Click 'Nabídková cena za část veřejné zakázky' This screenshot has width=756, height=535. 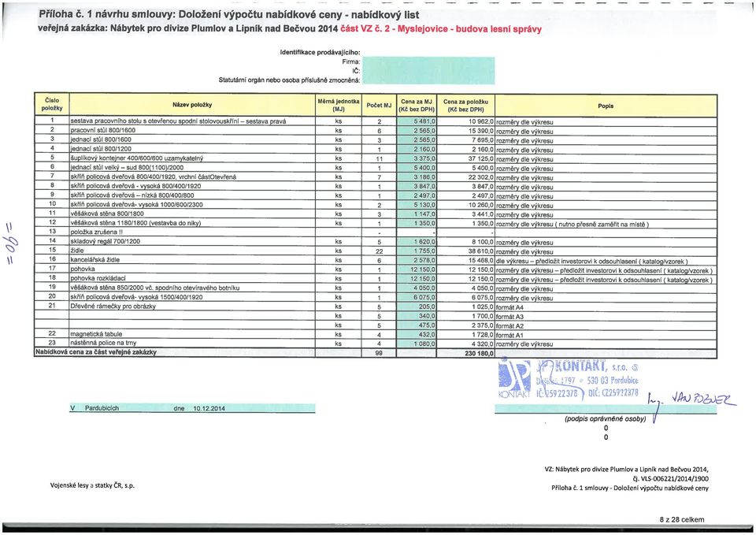pos(96,353)
